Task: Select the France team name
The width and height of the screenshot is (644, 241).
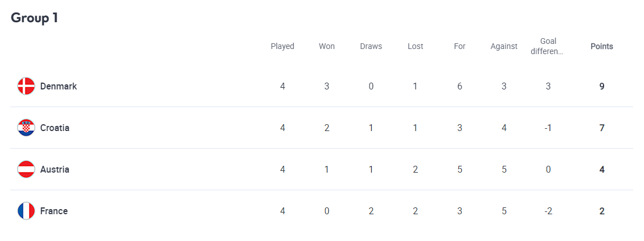Action: (x=54, y=211)
